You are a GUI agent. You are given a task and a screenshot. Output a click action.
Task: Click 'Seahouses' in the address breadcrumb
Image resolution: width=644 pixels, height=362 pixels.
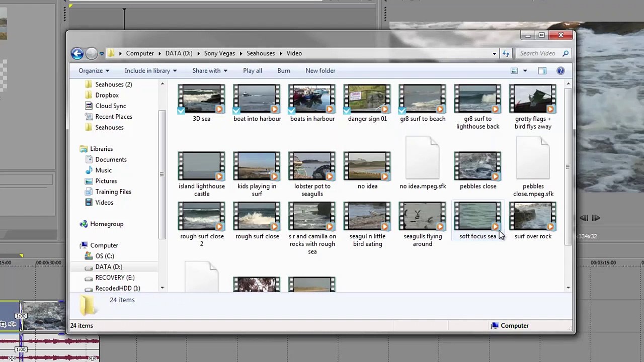pos(261,53)
